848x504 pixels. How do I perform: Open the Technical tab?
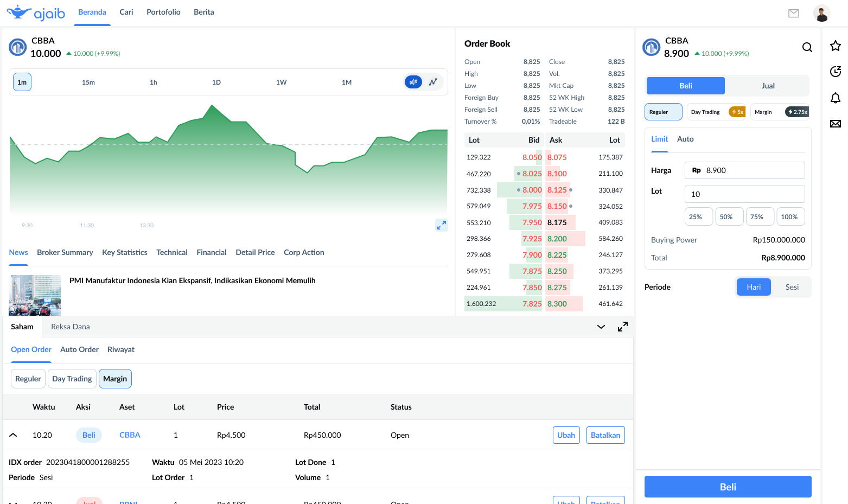[x=172, y=252]
